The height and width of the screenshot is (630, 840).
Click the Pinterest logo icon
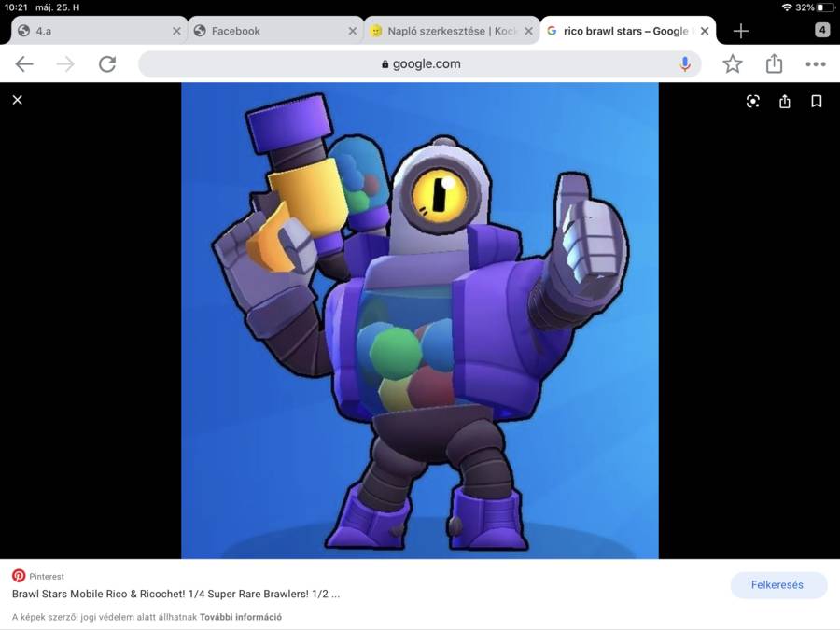click(19, 576)
